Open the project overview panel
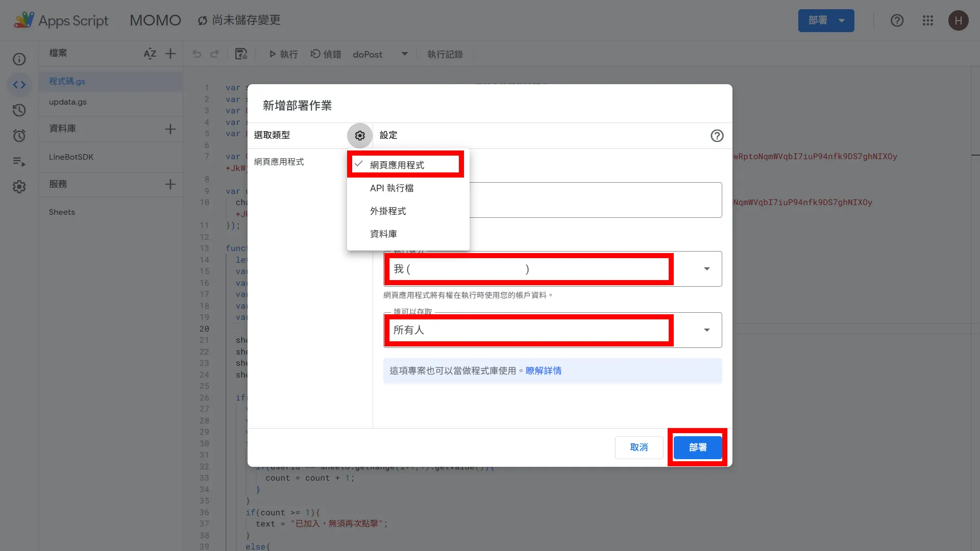The image size is (980, 551). click(19, 59)
